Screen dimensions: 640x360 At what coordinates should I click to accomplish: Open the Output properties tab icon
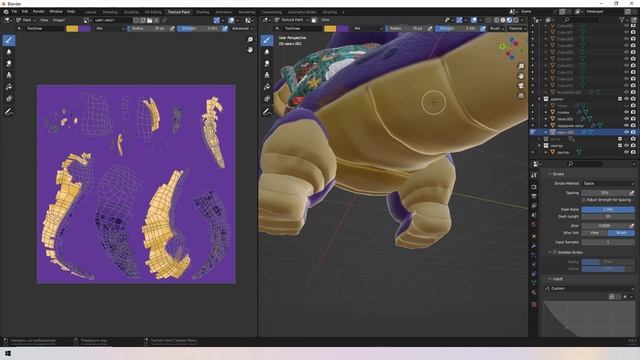pos(534,196)
